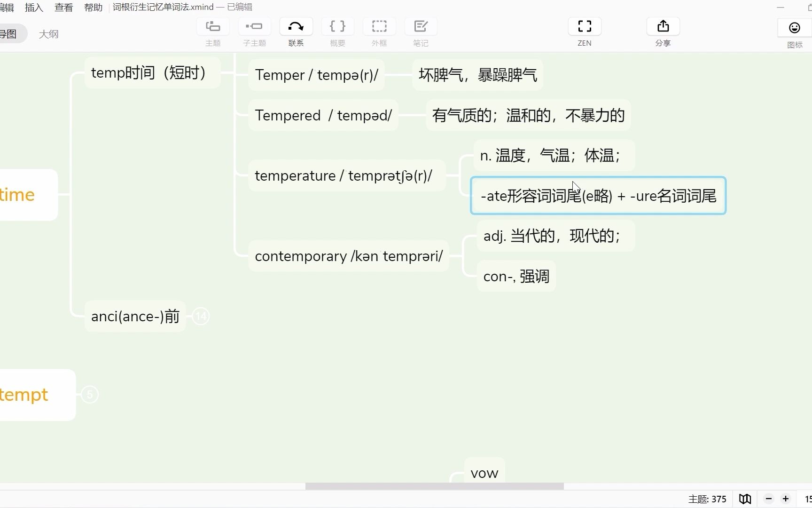Expand tempt collapsed children badge 5

[89, 394]
